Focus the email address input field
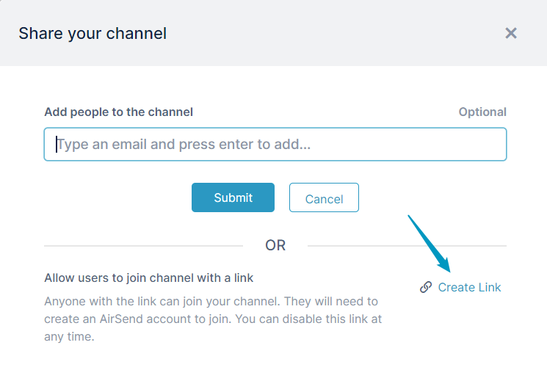The image size is (547, 392). tap(275, 144)
